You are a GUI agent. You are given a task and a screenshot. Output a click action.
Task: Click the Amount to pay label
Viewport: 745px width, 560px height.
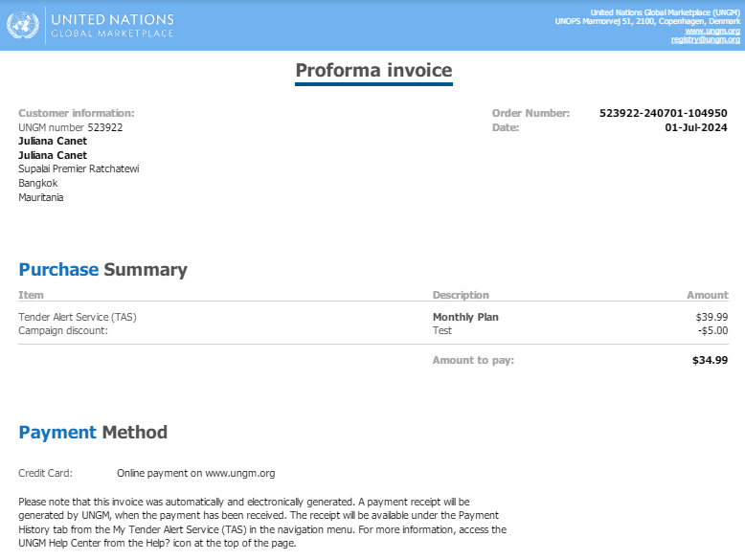tap(473, 360)
